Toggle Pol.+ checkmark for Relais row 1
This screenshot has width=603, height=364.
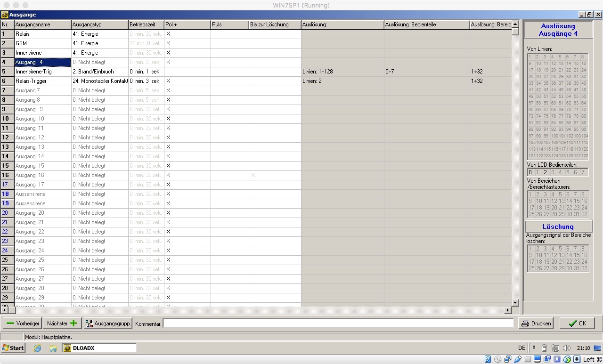coord(168,34)
